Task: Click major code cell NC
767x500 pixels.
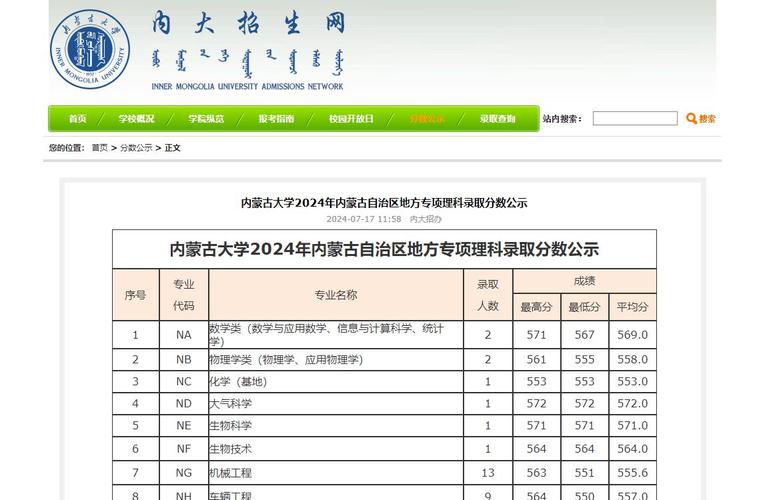Action: [x=184, y=382]
